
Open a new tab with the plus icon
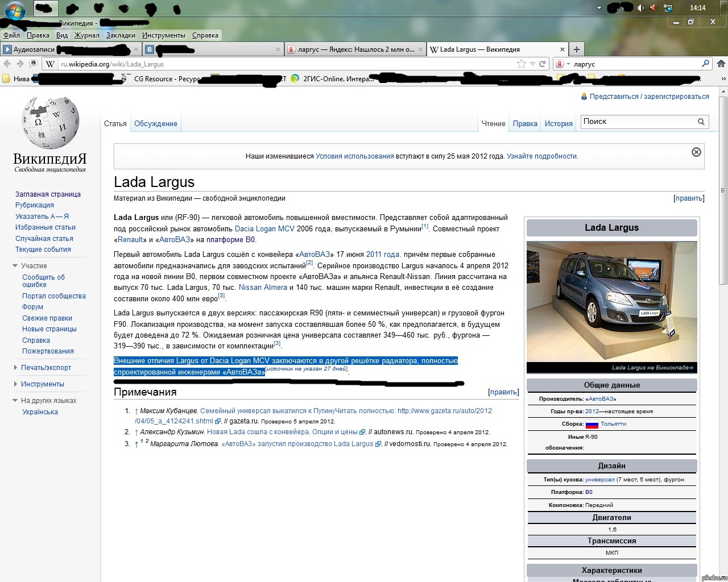pyautogui.click(x=577, y=49)
